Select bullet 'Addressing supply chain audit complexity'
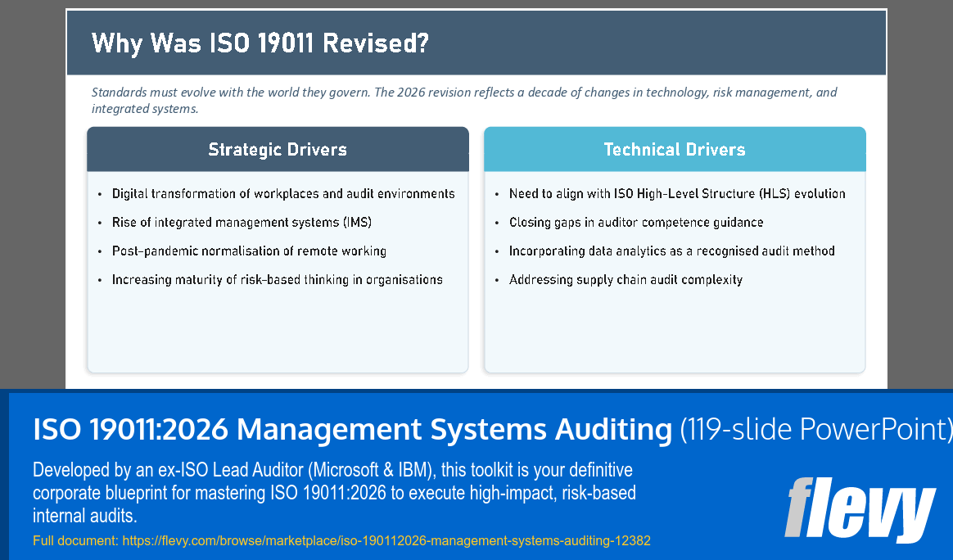This screenshot has width=953, height=560. 626,280
